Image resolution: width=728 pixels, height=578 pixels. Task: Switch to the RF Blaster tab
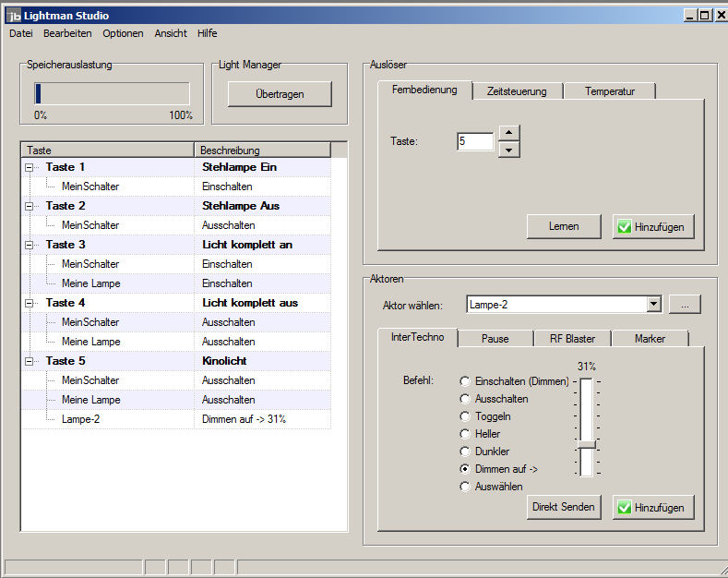tap(572, 339)
